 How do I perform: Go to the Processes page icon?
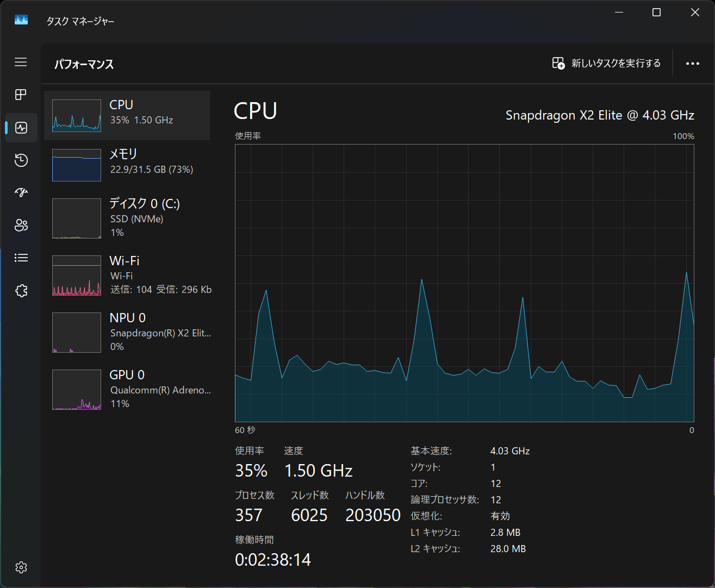(x=21, y=95)
